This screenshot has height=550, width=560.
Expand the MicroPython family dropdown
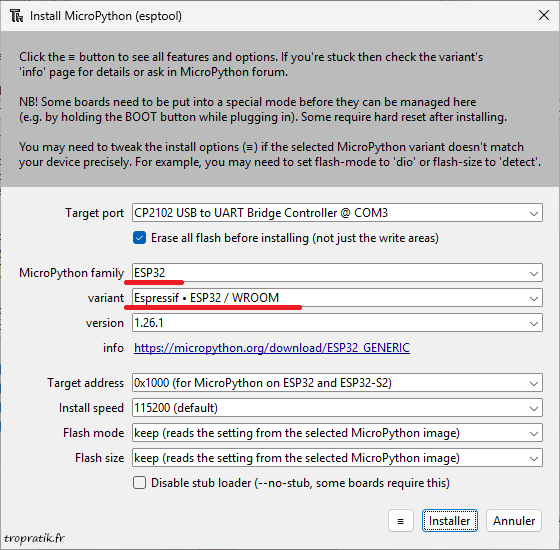pos(337,273)
